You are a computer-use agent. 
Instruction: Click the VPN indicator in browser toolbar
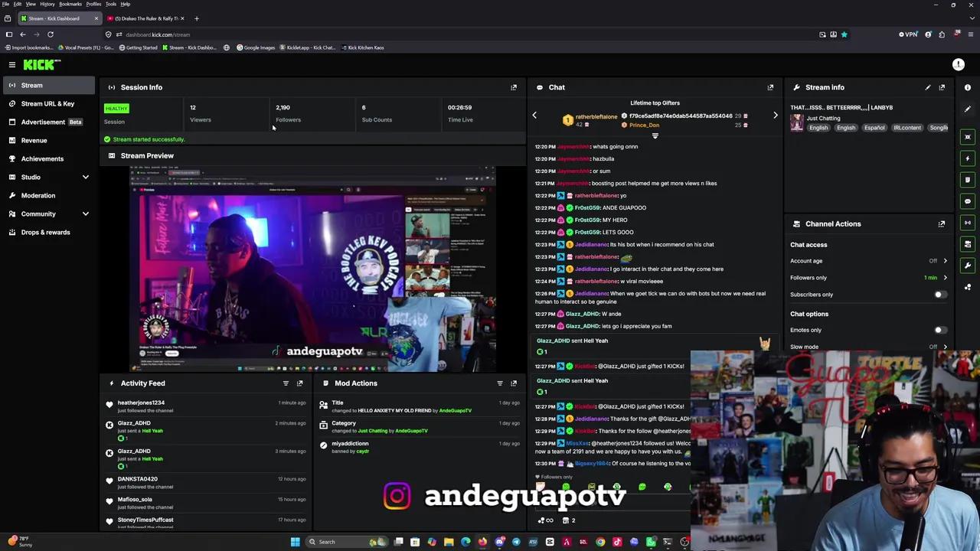point(907,34)
